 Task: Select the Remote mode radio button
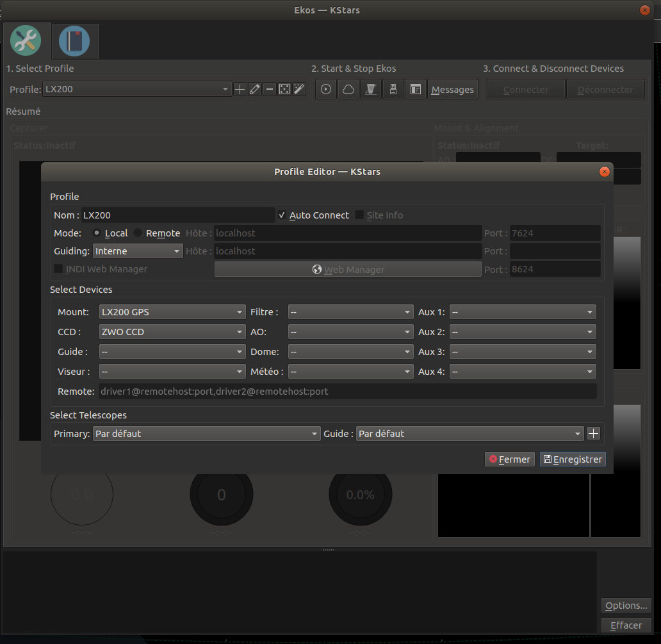click(x=138, y=233)
